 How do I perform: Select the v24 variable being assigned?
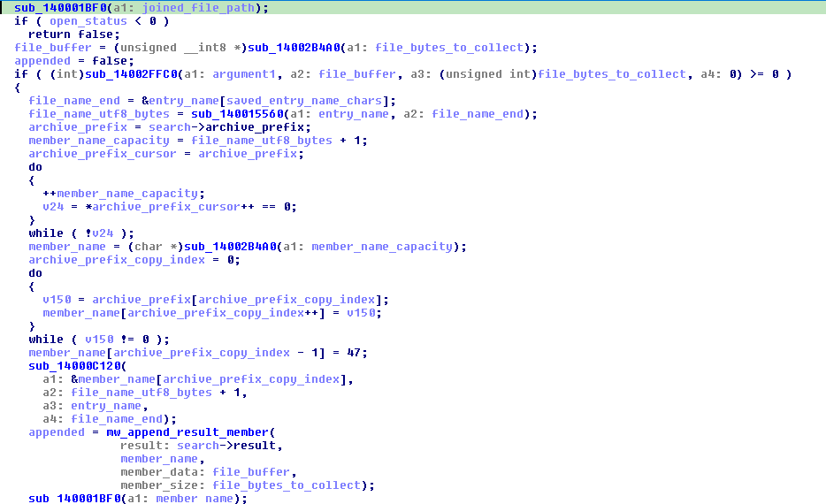pos(53,206)
